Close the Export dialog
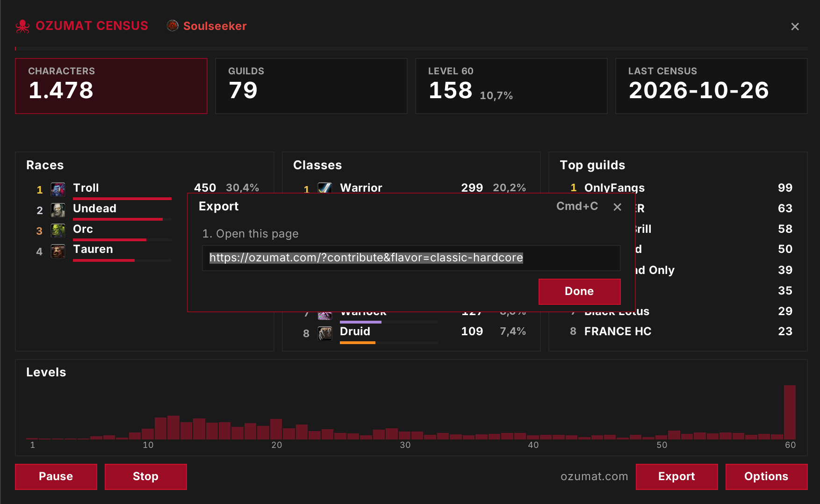The image size is (820, 504). 617,207
